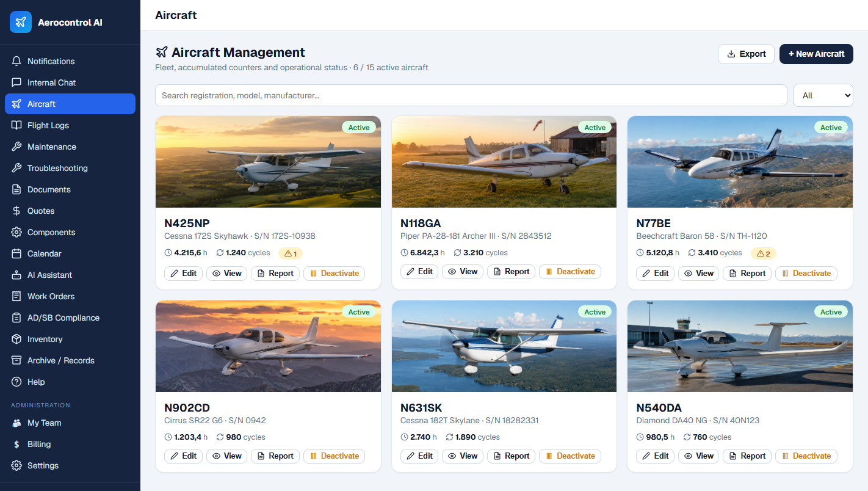
Task: Click the Quotes dollar sign icon
Action: pos(16,211)
